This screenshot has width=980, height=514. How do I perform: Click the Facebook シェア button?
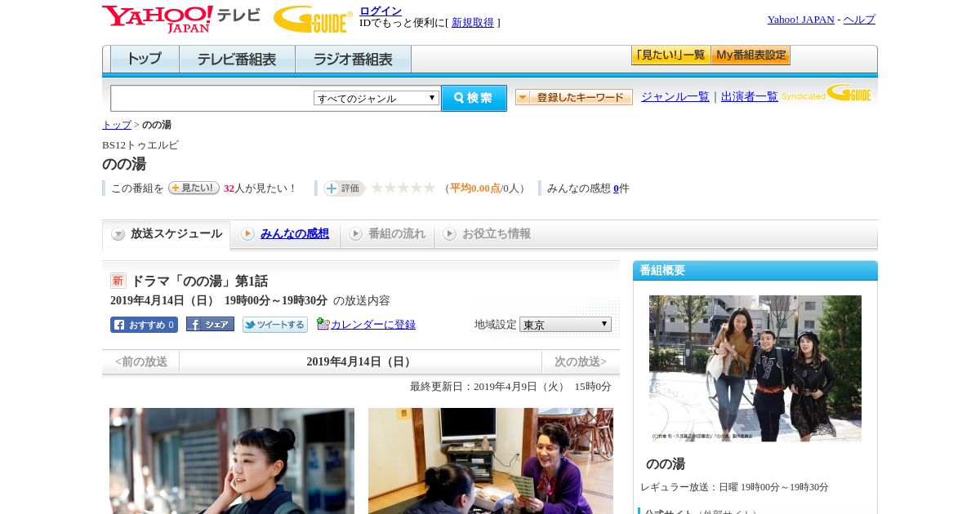point(210,324)
